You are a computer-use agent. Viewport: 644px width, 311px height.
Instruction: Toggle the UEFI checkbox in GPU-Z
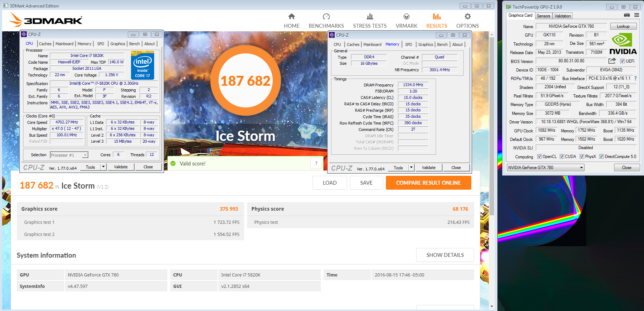[x=622, y=61]
